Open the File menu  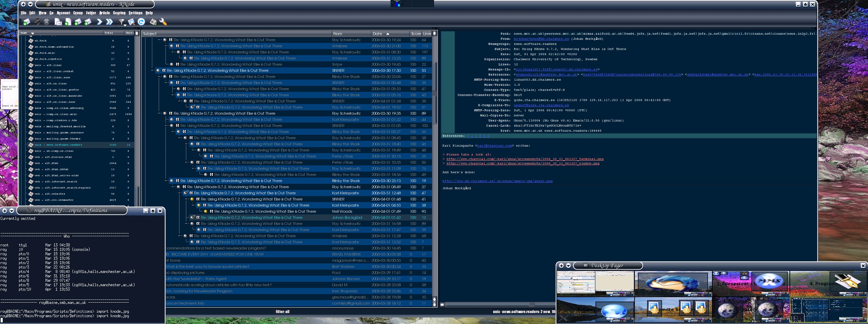[23, 13]
